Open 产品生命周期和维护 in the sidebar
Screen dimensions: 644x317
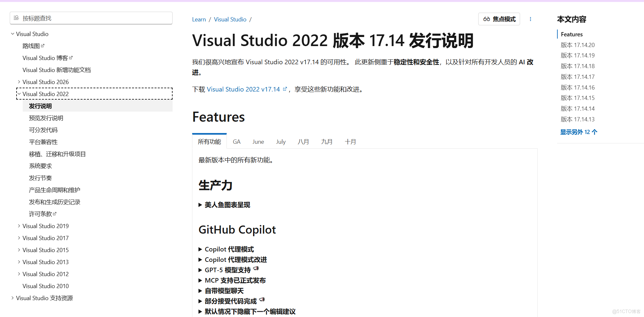pos(55,190)
